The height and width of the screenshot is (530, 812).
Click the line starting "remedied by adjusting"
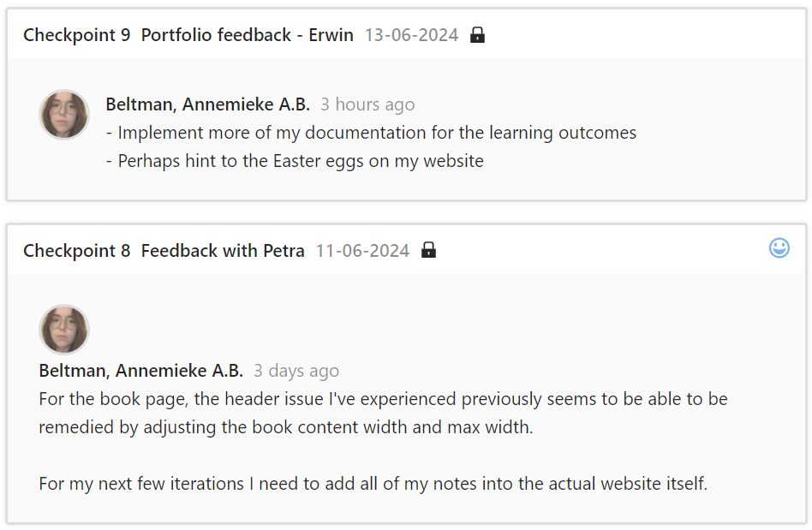pyautogui.click(x=285, y=427)
